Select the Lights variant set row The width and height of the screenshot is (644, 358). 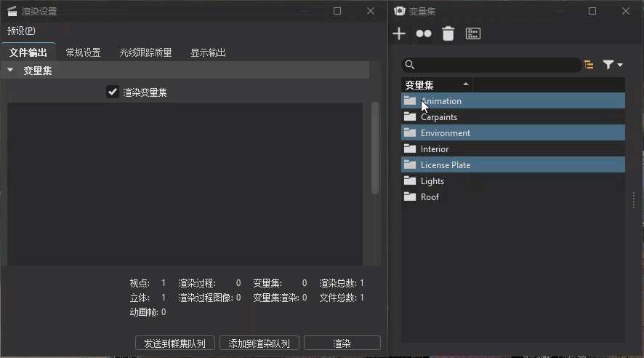pyautogui.click(x=513, y=181)
